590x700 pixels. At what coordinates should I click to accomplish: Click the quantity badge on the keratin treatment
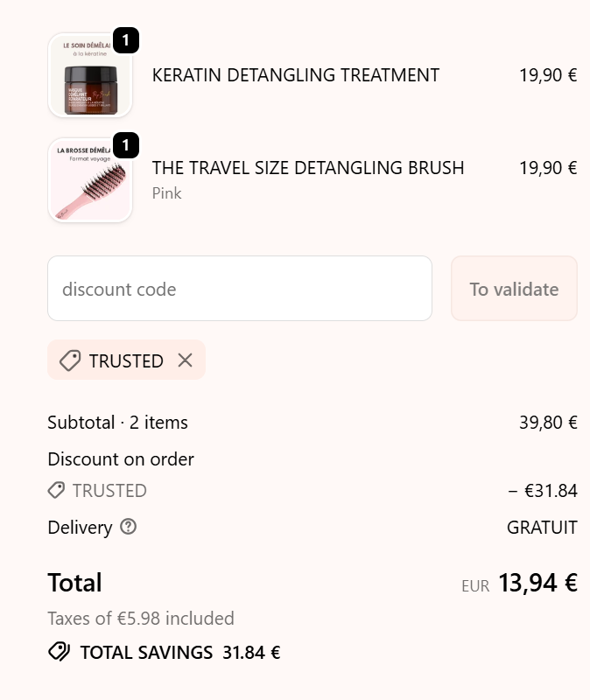(126, 40)
